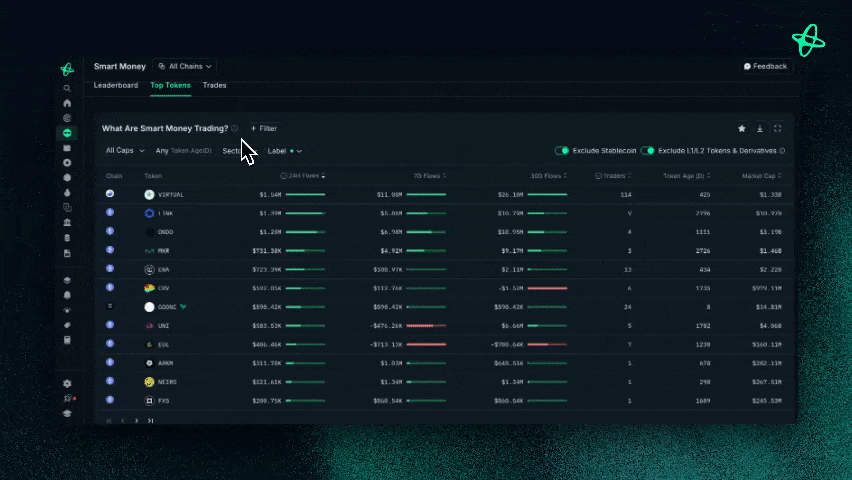
Task: Sort by the Market Cap column
Action: 761,176
